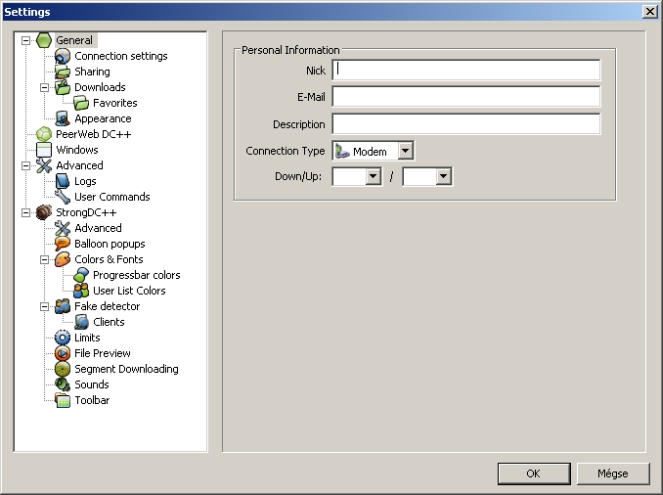Open the Connection Type dropdown

[405, 151]
